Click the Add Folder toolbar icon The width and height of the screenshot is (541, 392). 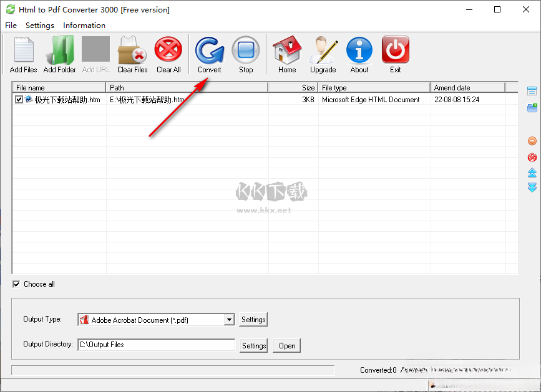pos(60,50)
